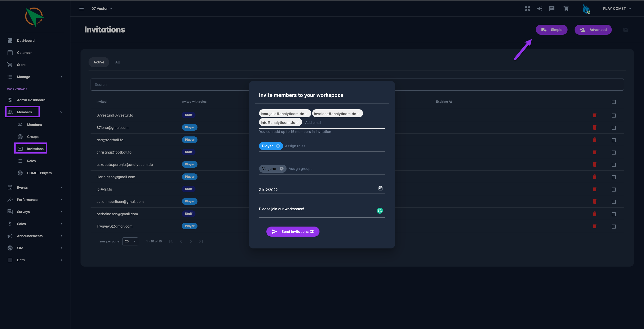Click the fullscreen icon in top bar
Image resolution: width=644 pixels, height=329 pixels.
[528, 9]
